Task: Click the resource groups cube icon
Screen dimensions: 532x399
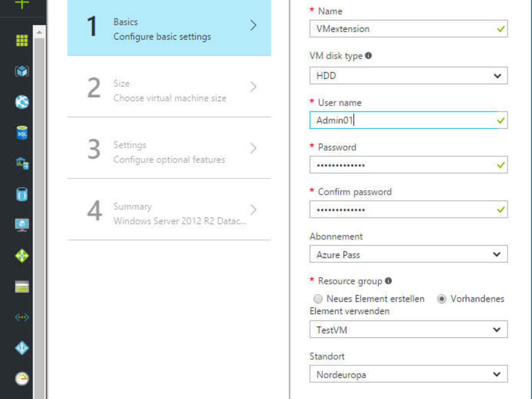Action: click(22, 71)
